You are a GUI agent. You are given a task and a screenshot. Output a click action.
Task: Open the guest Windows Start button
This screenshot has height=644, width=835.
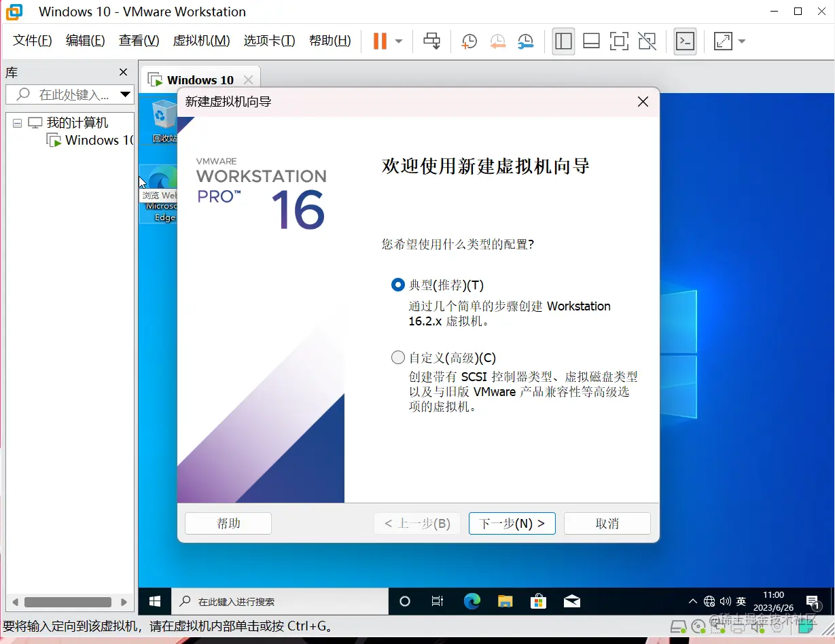point(155,601)
